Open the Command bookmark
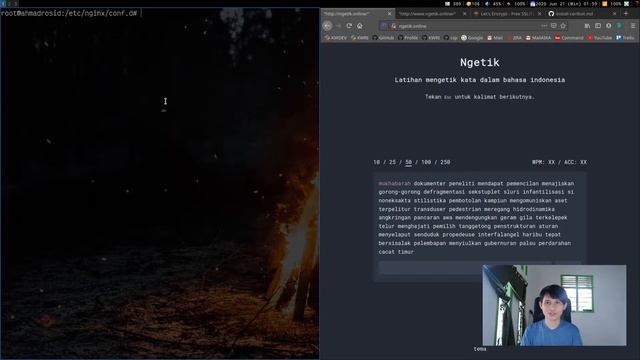The image size is (640, 360). pos(569,38)
